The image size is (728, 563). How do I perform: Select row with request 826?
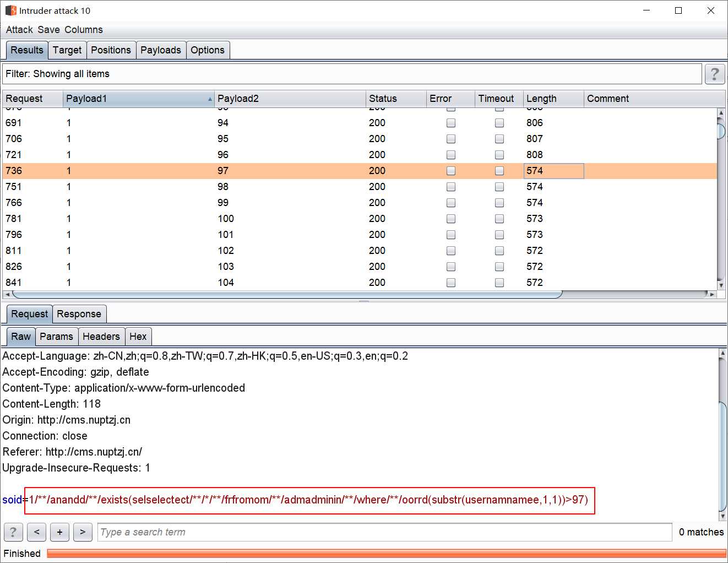coord(360,267)
